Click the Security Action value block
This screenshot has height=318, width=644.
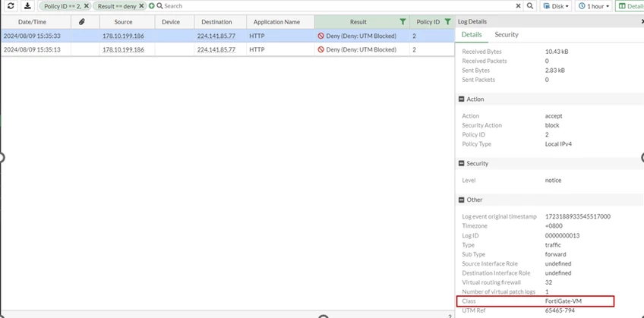(x=552, y=125)
